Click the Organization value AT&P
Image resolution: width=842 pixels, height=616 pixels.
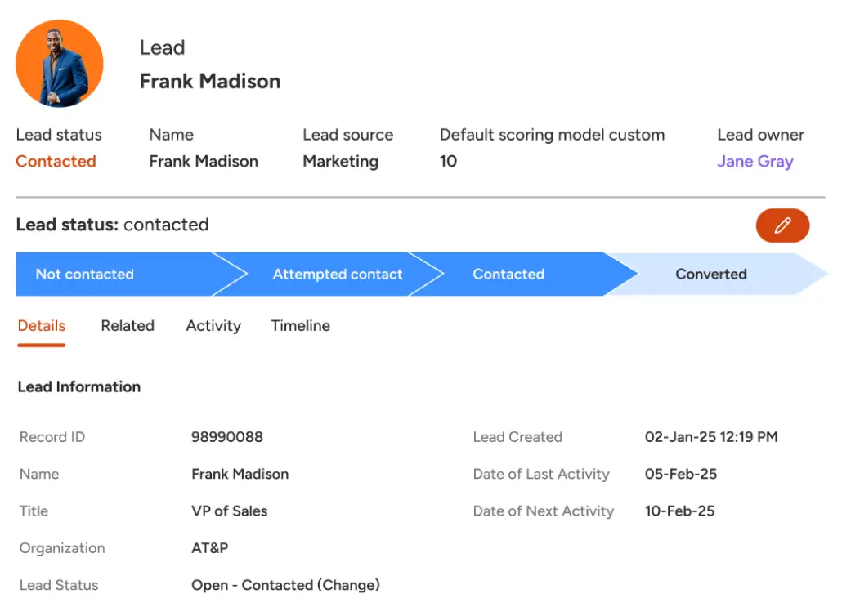[209, 548]
